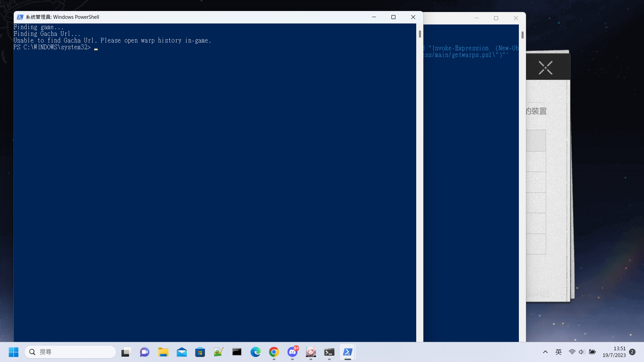Launch Notepad++ from the taskbar
The width and height of the screenshot is (644, 362).
click(218, 352)
